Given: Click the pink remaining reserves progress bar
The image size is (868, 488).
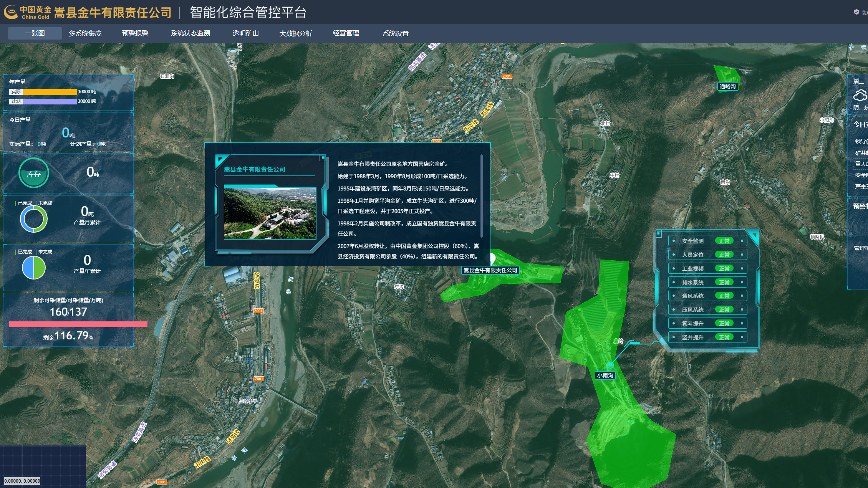Looking at the screenshot, I should [78, 324].
